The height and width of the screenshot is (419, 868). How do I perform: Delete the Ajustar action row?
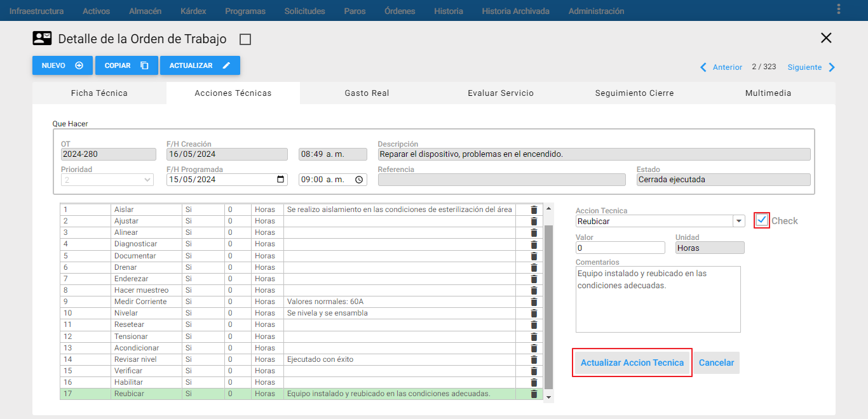click(x=534, y=221)
